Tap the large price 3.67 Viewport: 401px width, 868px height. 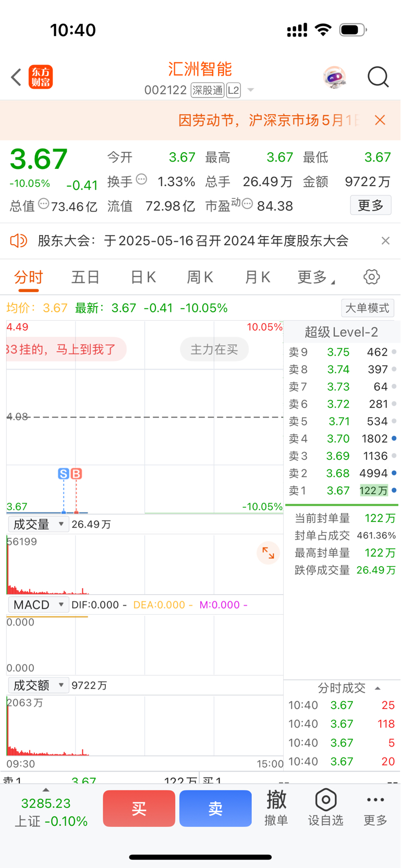39,158
